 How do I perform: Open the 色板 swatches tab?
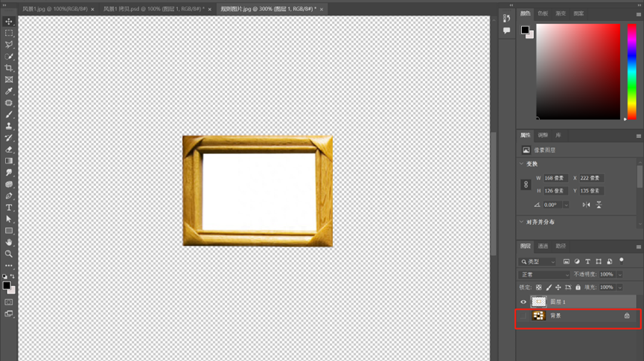pyautogui.click(x=543, y=13)
